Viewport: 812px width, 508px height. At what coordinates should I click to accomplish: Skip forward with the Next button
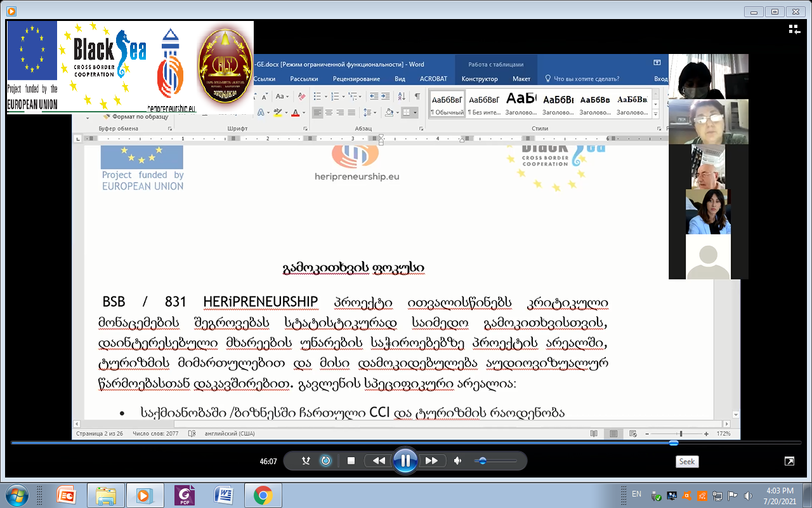(431, 461)
